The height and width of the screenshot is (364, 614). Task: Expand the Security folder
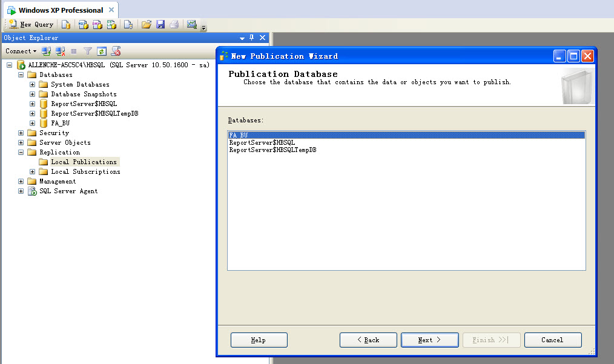[x=21, y=133]
